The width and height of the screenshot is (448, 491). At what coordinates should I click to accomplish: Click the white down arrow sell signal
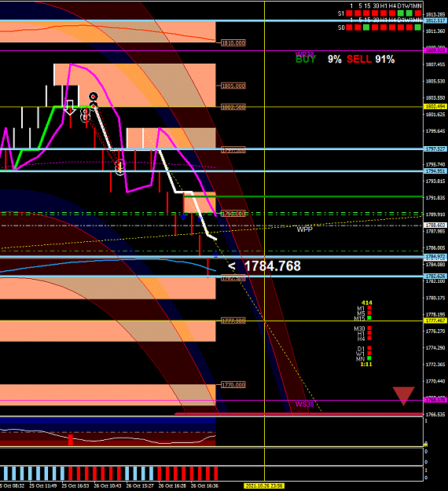(x=70, y=108)
